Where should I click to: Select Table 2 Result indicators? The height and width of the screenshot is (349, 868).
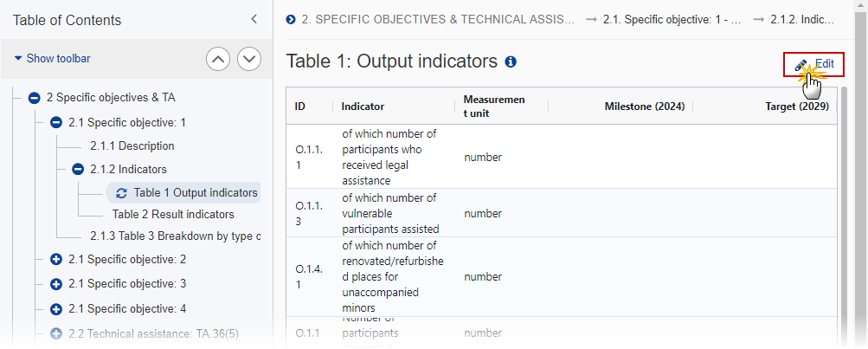[x=173, y=215]
